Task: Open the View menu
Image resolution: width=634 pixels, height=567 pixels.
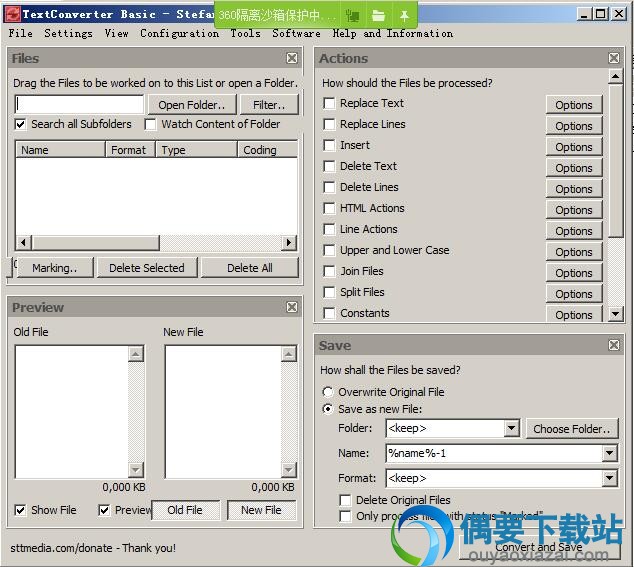Action: (116, 33)
